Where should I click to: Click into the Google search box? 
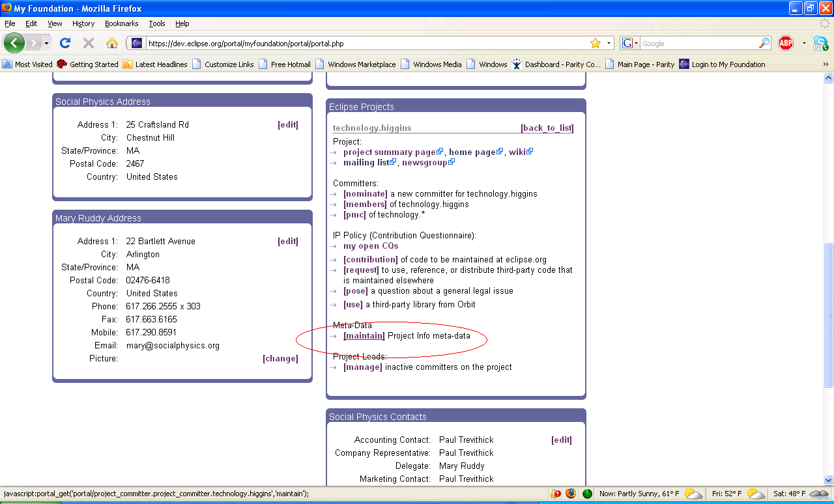[699, 44]
